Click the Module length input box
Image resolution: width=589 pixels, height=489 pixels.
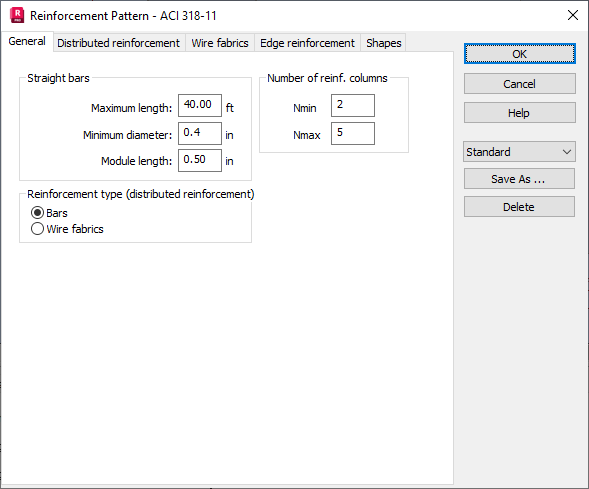coord(200,160)
